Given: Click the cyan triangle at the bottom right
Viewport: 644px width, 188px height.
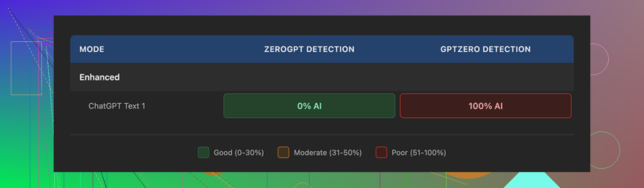Looking at the screenshot, I should click(532, 181).
